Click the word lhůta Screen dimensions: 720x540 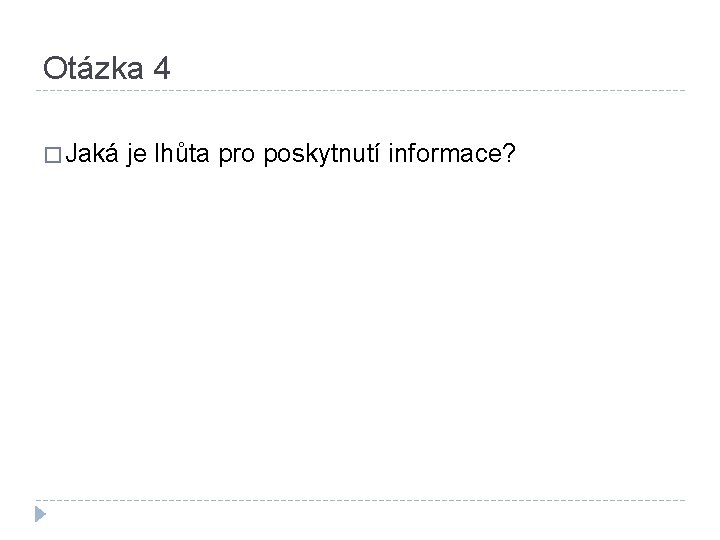(182, 153)
